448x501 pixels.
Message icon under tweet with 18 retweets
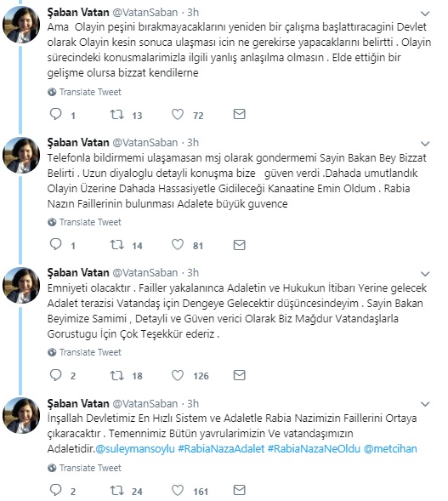(239, 375)
